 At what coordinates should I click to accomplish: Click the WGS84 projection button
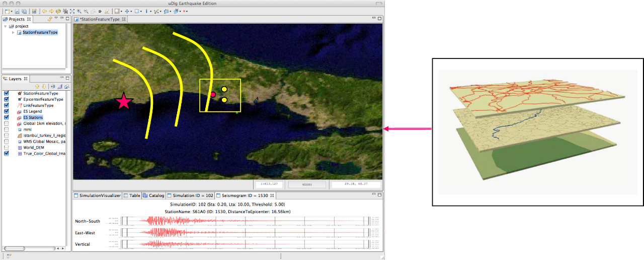pyautogui.click(x=307, y=184)
